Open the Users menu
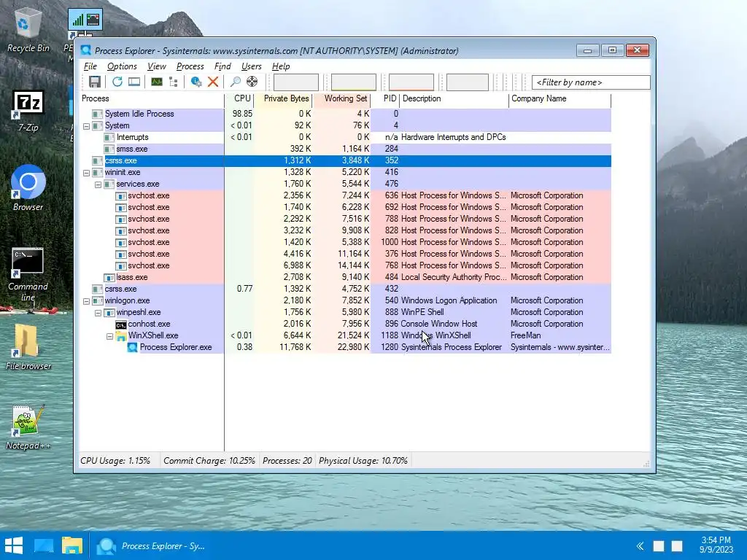 [252, 66]
